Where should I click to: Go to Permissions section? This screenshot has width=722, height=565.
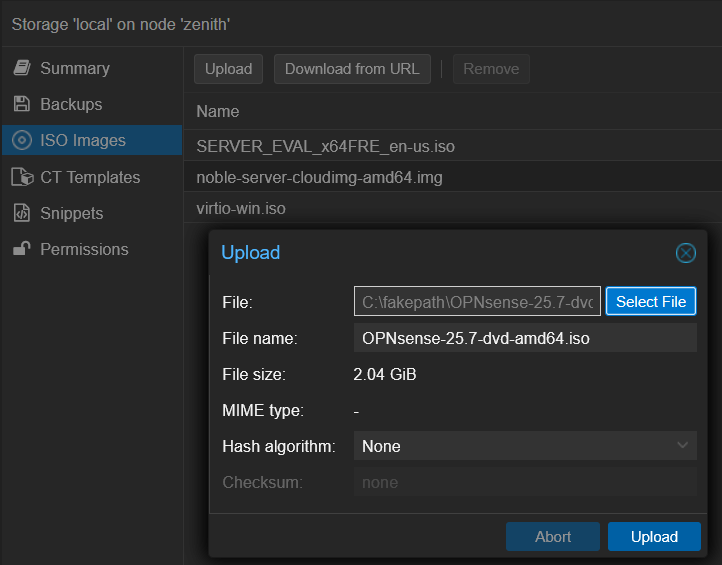click(x=84, y=249)
